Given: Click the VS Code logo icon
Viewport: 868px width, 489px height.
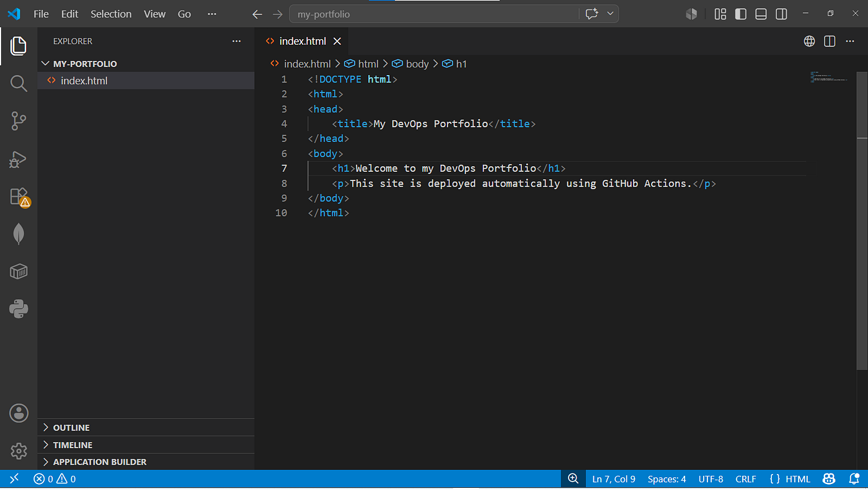Looking at the screenshot, I should coord(14,14).
